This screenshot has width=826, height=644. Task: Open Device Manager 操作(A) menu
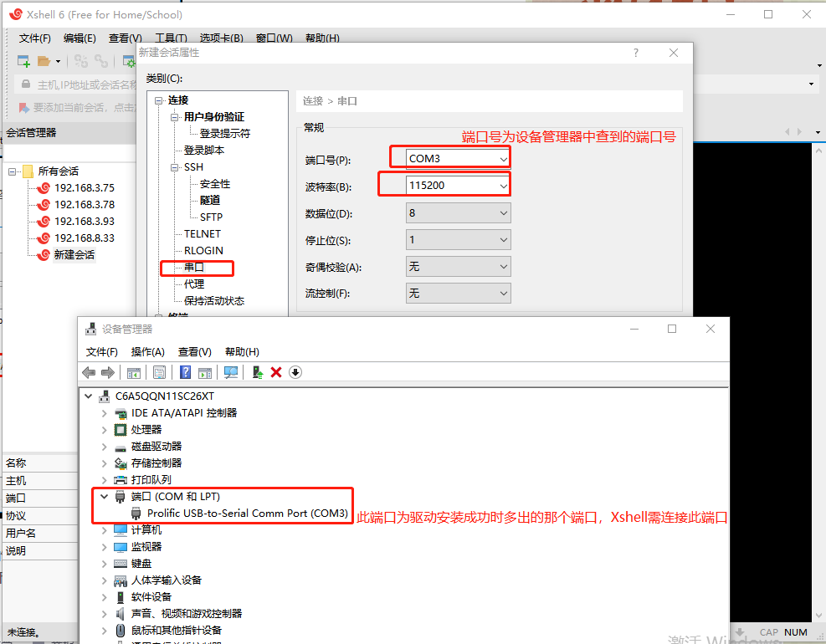click(x=148, y=352)
